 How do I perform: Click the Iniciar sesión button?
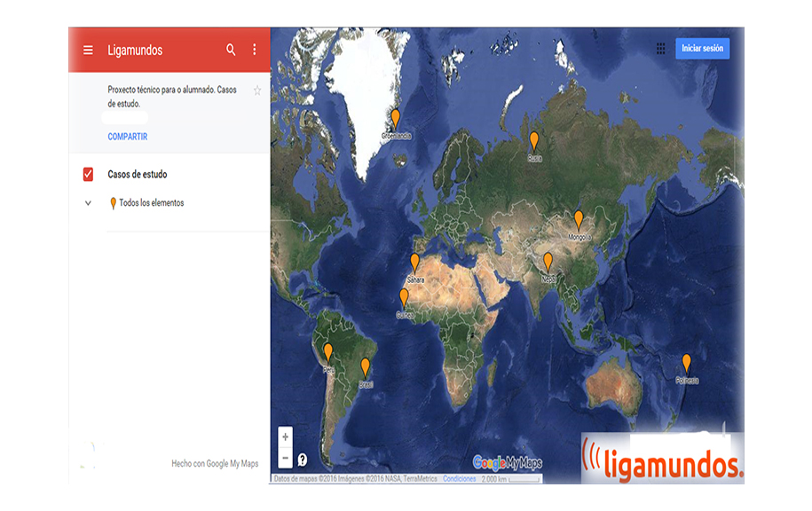coord(702,48)
